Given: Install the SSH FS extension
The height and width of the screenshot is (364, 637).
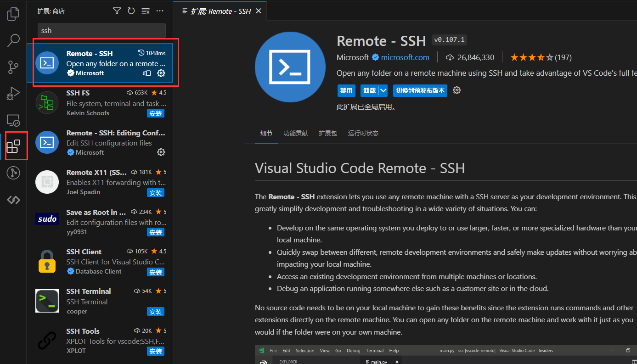Looking at the screenshot, I should point(155,113).
